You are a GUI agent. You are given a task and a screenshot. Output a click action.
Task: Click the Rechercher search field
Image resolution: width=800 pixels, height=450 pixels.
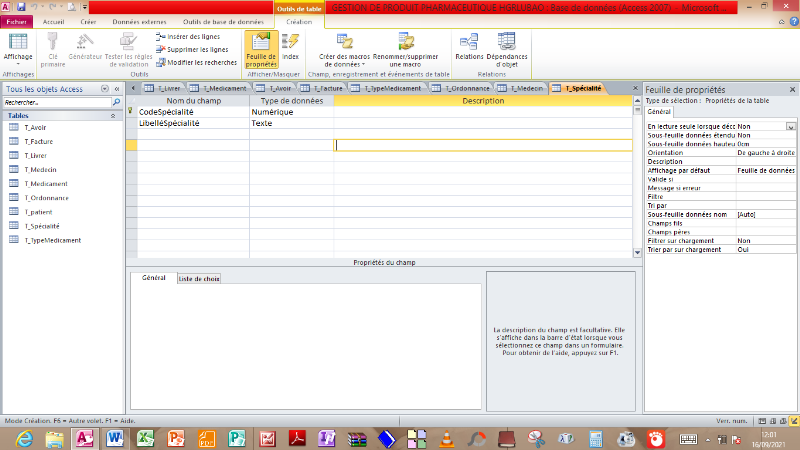[55, 102]
